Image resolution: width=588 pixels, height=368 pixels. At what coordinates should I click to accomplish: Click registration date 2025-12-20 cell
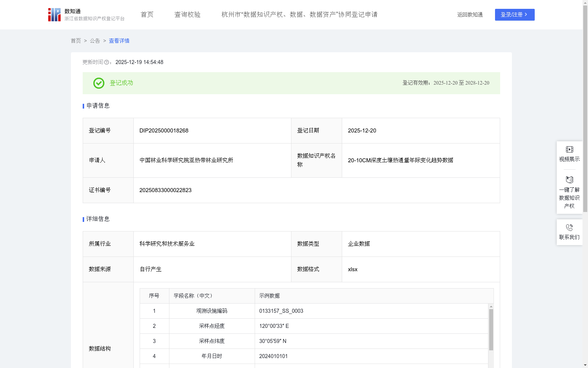point(421,131)
